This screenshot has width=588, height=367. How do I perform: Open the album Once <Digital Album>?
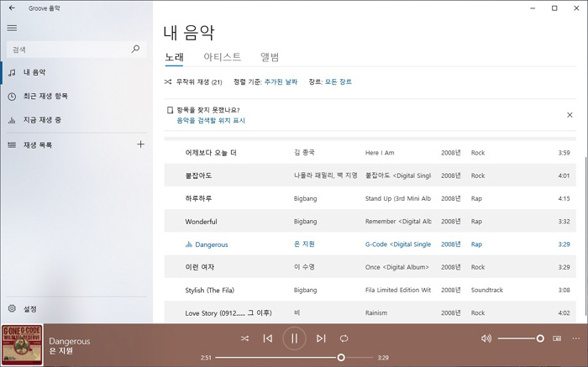(x=396, y=267)
